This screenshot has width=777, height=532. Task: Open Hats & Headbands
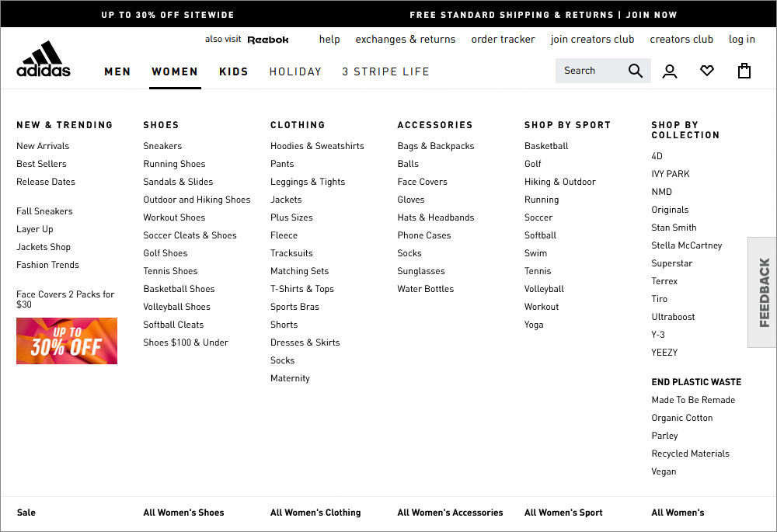tap(436, 217)
